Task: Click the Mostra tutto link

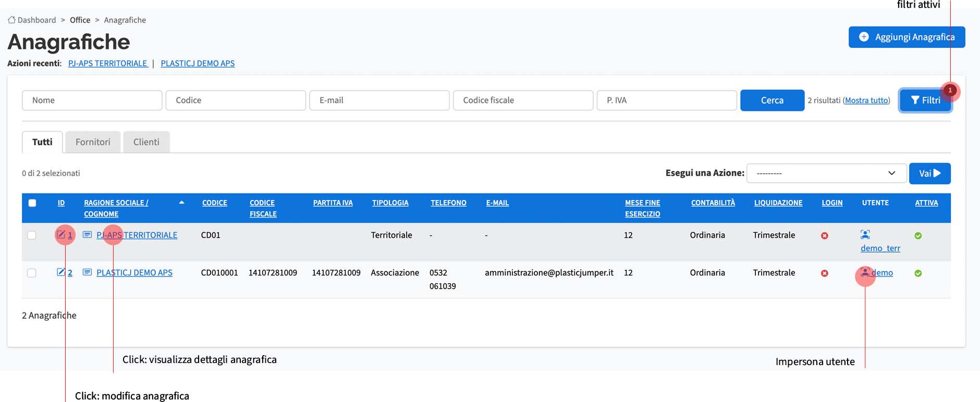Action: 866,100
